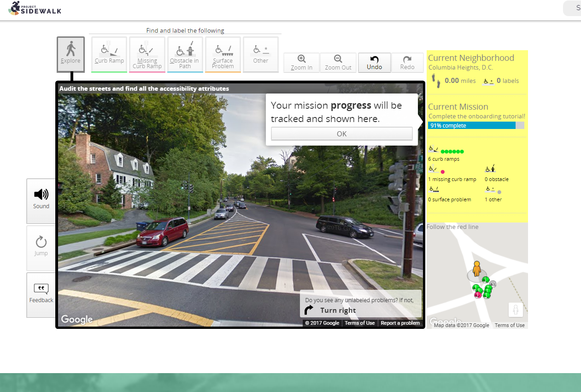Click the 'Find and label the following' text
This screenshot has height=392, width=581.
[185, 30]
